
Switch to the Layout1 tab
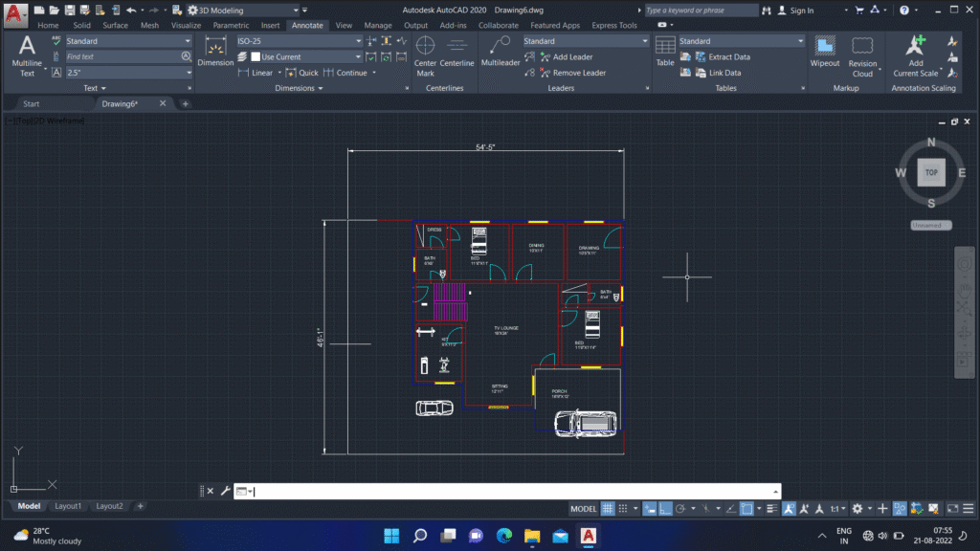68,506
